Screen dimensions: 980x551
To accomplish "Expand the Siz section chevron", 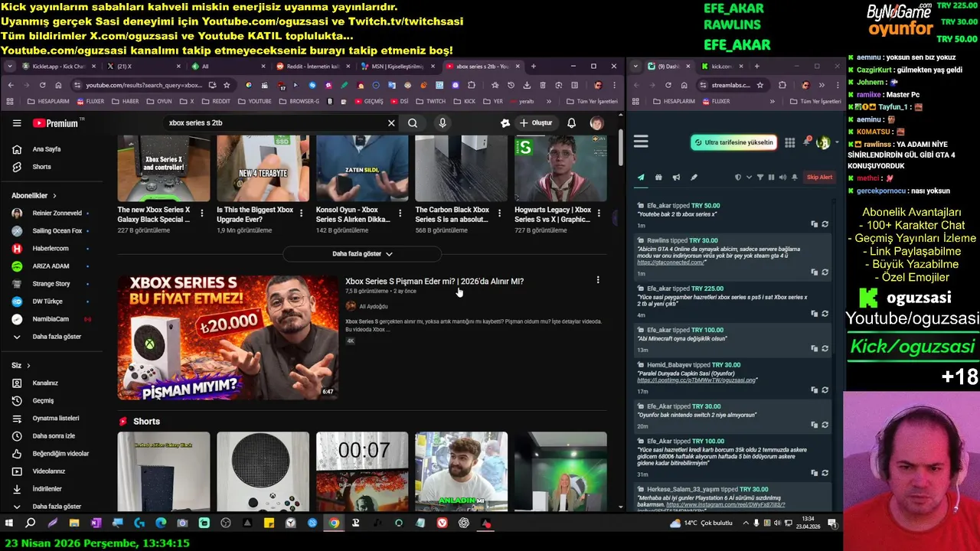I will point(28,366).
